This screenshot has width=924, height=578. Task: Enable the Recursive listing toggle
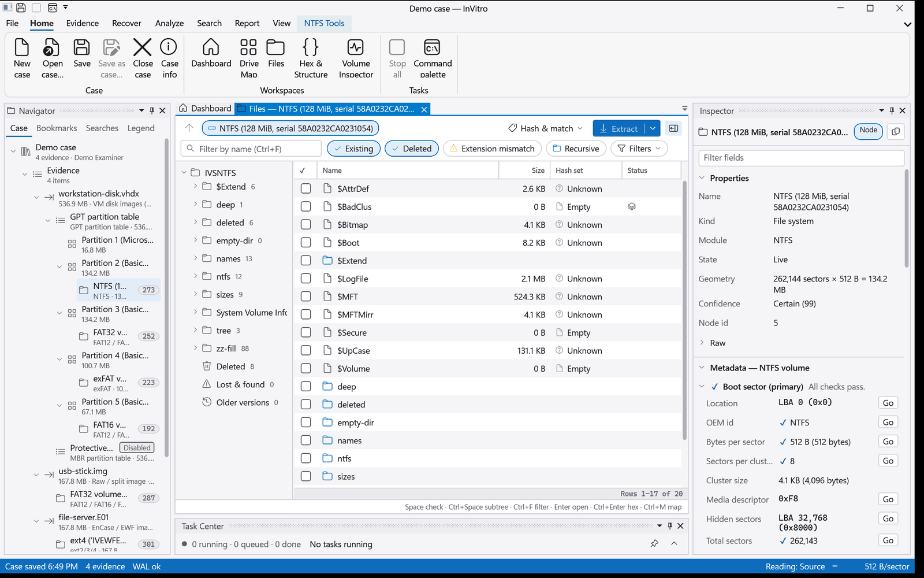click(576, 149)
